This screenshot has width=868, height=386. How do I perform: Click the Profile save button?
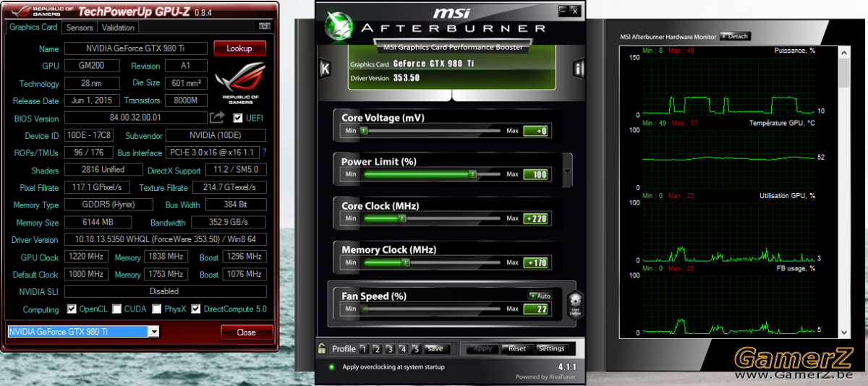point(435,348)
